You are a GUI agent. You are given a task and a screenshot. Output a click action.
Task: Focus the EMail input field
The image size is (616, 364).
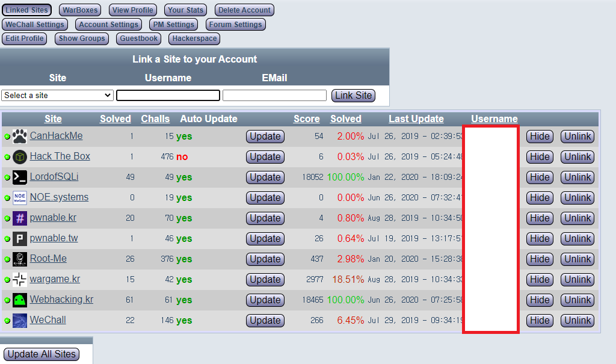point(274,96)
